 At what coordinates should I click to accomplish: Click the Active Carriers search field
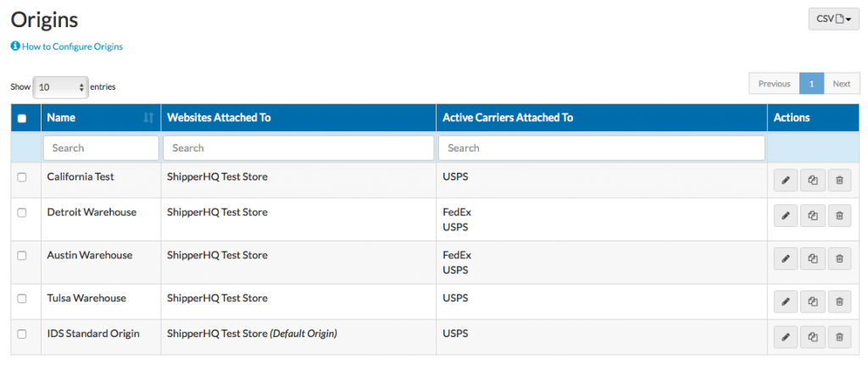[601, 147]
